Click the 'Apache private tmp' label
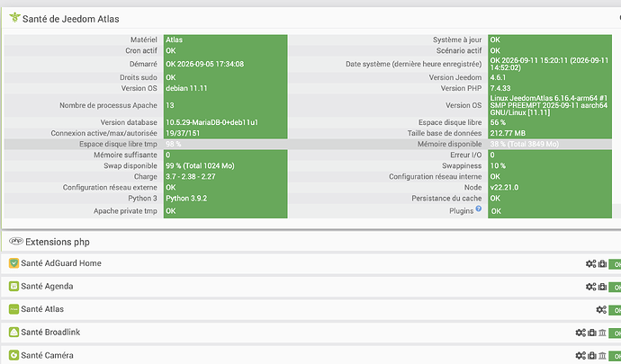The height and width of the screenshot is (364, 621). [x=125, y=211]
